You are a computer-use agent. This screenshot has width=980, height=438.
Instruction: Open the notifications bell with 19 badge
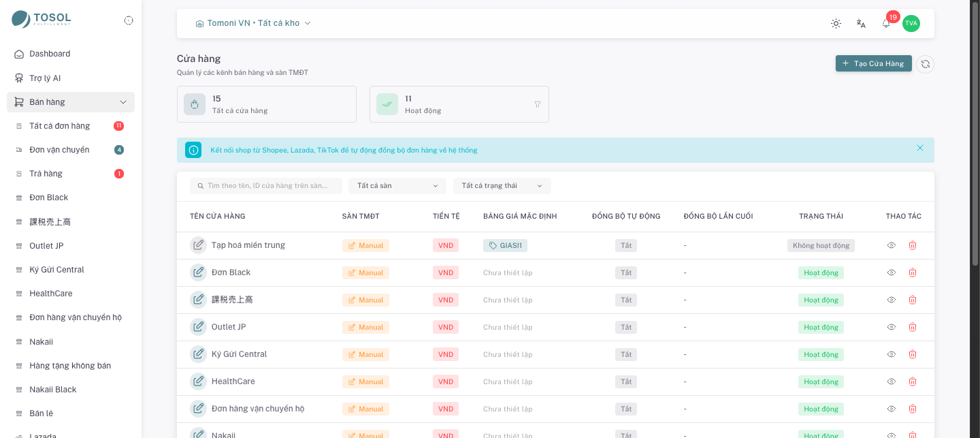click(x=886, y=23)
